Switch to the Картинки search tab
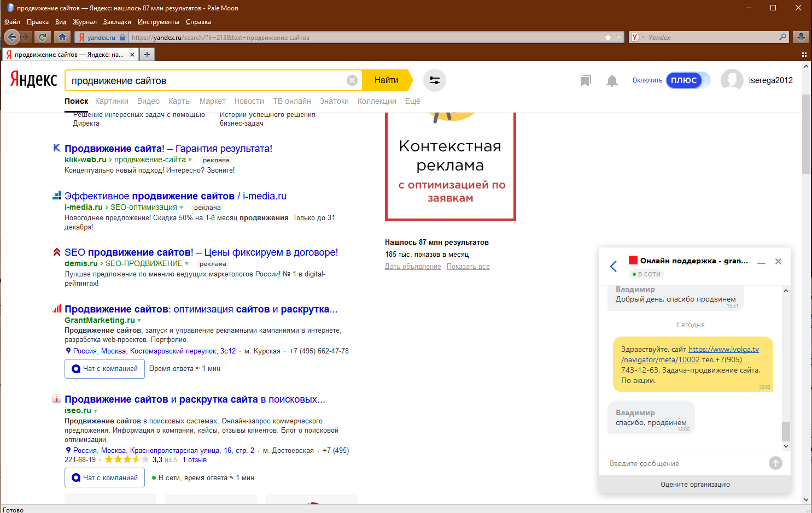 [112, 101]
